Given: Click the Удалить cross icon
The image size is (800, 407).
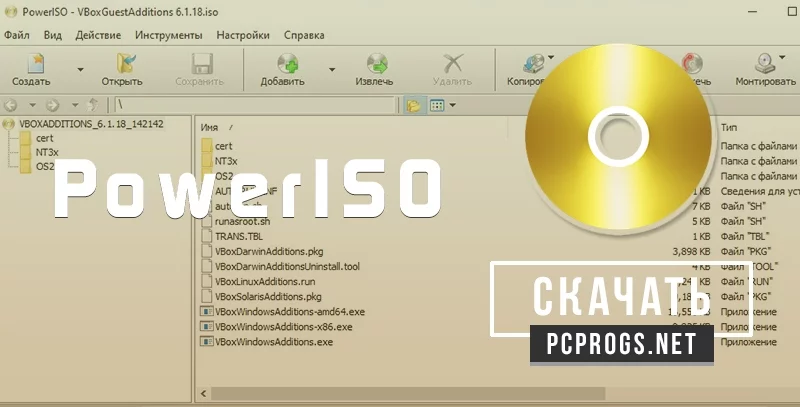Looking at the screenshot, I should tap(453, 64).
